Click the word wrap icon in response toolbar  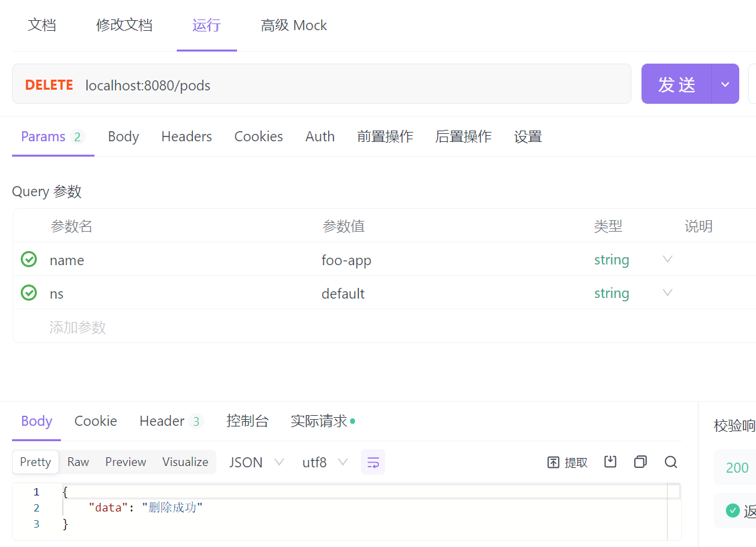[x=373, y=462]
